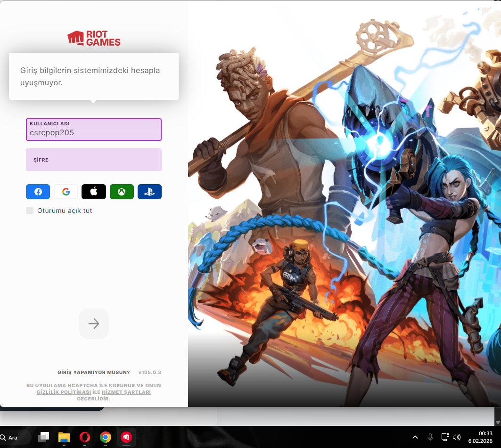Viewport: 501px width, 448px height.
Task: Click the Riot Games logo
Action: coord(94,38)
